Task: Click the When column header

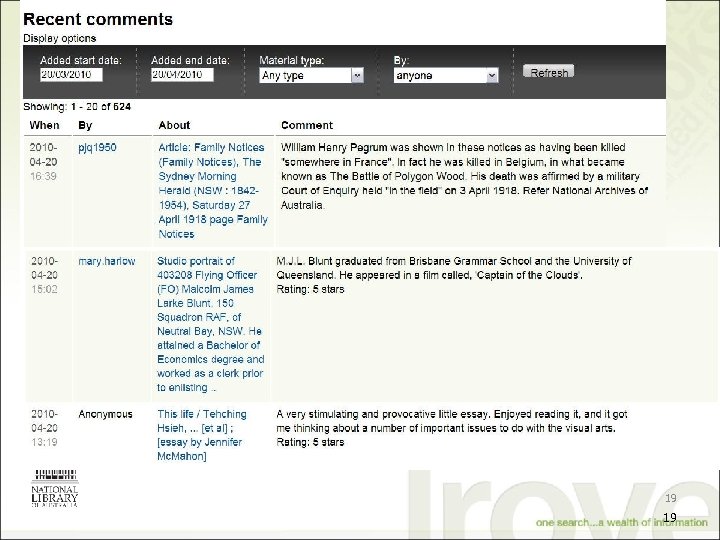Action: pyautogui.click(x=44, y=125)
